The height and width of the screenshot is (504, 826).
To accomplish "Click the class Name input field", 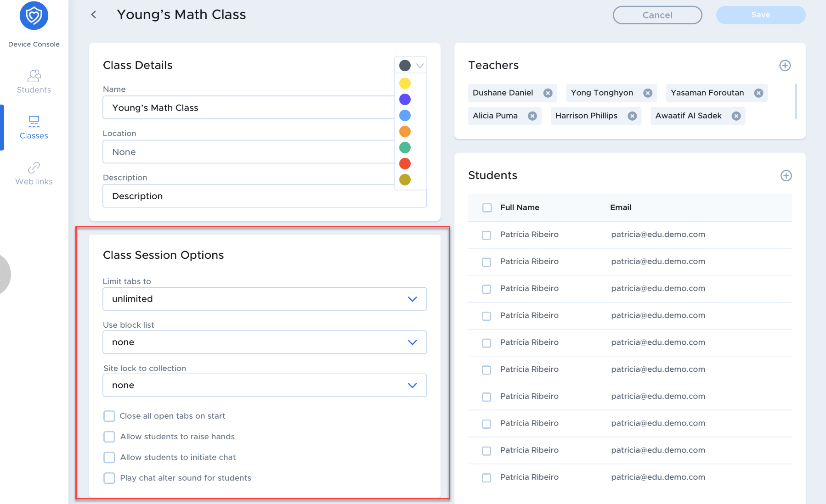I will pyautogui.click(x=249, y=107).
